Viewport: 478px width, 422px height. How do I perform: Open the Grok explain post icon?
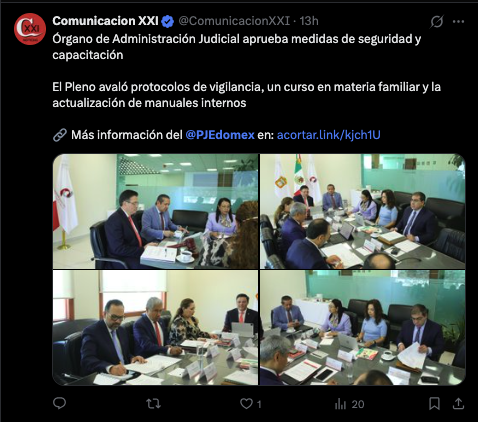(x=436, y=22)
